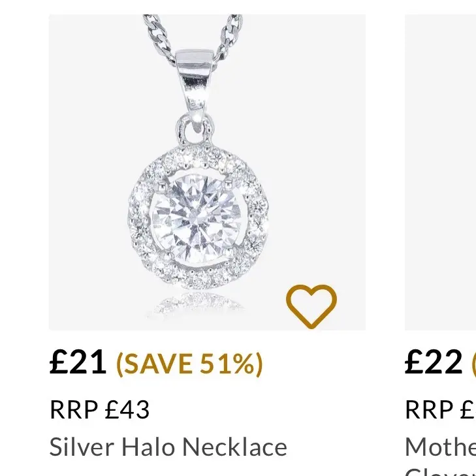The height and width of the screenshot is (476, 476).
Task: Click the right strand of the silver chain
Action: coord(230,37)
